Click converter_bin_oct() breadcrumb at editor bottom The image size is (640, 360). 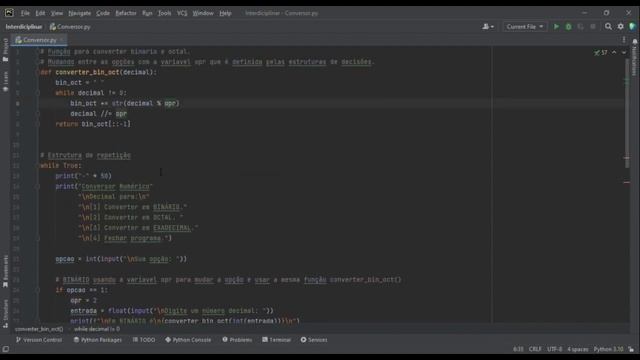click(x=39, y=329)
